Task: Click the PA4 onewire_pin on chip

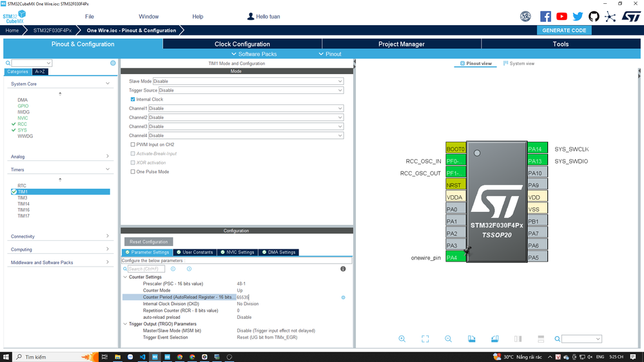Action: [x=456, y=258]
